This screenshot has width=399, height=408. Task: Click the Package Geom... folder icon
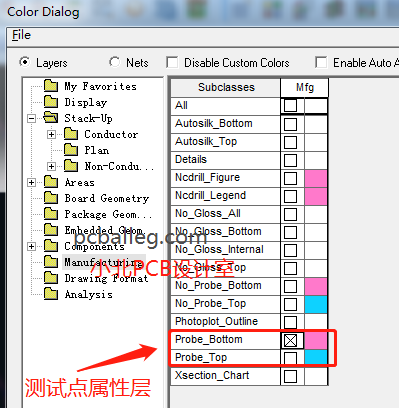pyautogui.click(x=51, y=214)
